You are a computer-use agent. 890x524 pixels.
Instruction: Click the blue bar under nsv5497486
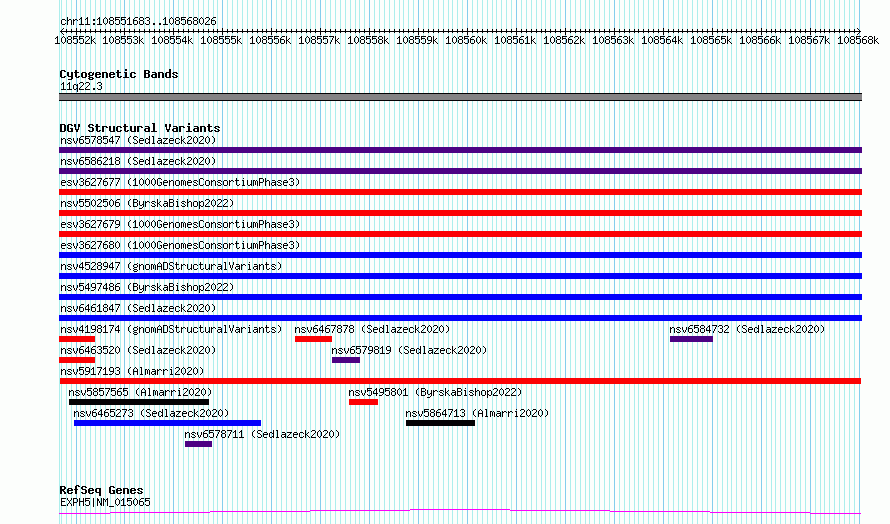coord(460,297)
